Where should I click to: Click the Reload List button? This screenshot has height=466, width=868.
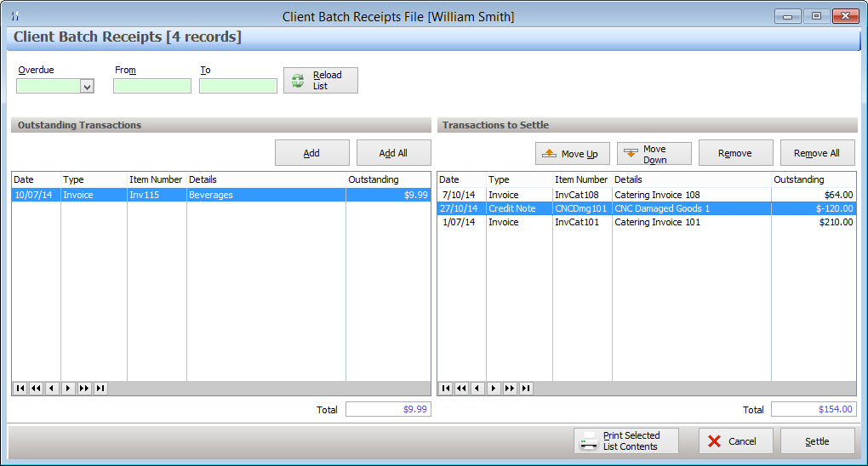(320, 81)
